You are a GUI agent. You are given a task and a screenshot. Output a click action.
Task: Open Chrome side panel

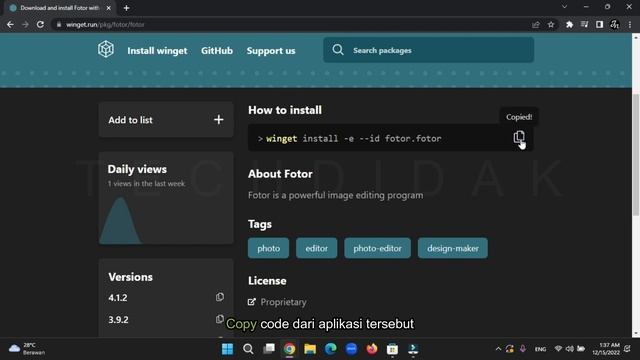(599, 24)
